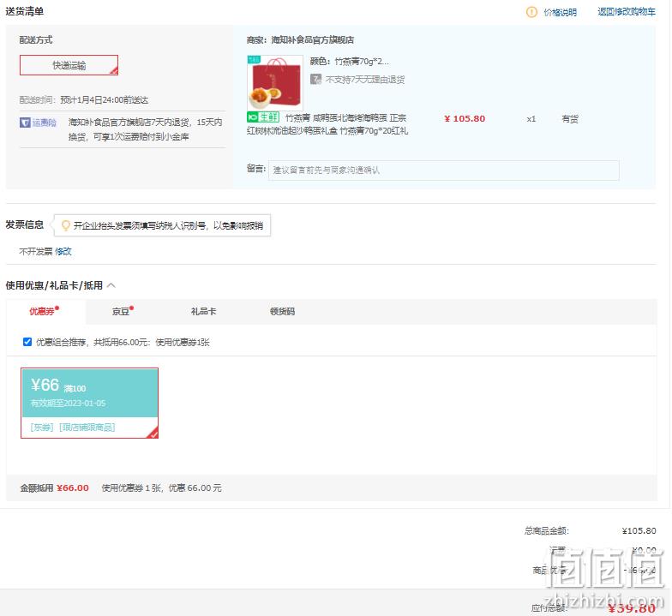Open the red gift box product thumbnail
The width and height of the screenshot is (672, 616).
click(x=275, y=82)
